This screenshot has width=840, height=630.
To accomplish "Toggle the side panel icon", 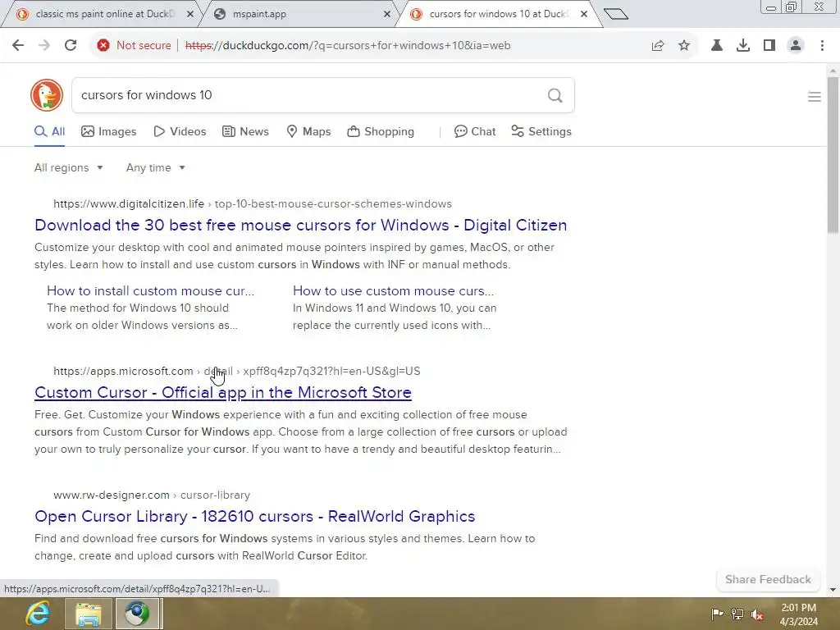I will click(769, 46).
